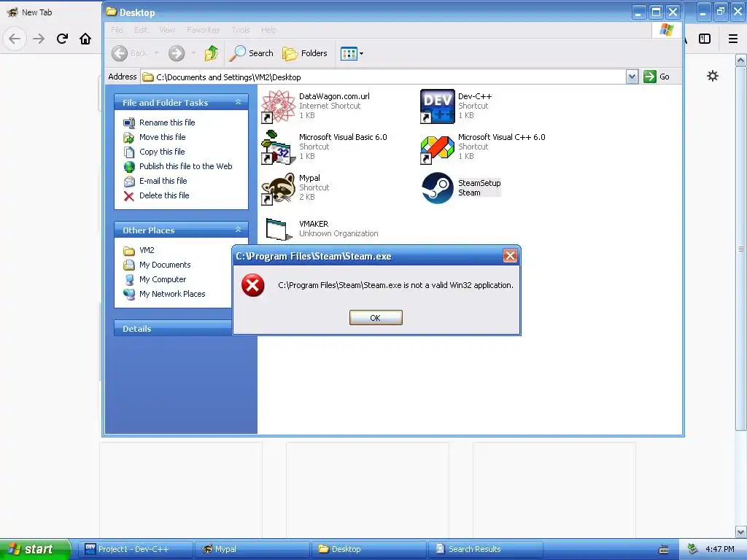Switch to Project1 - Dev-C++ taskbar button
The image size is (747, 560).
pos(137,549)
